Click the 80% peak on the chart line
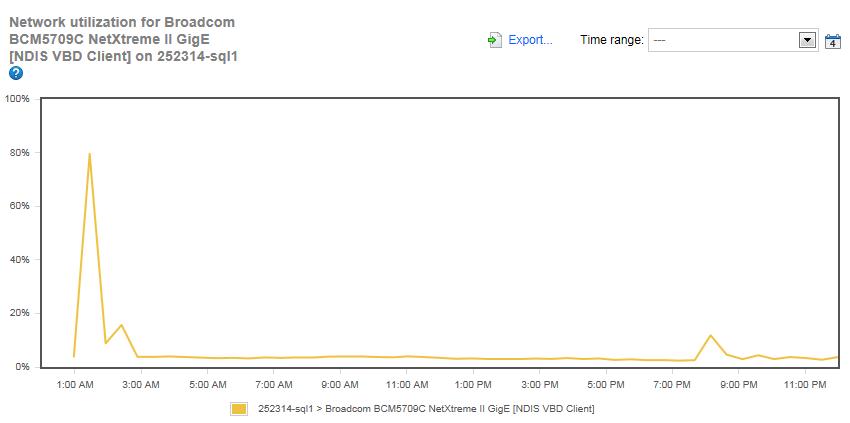Image resolution: width=850 pixels, height=423 pixels. pyautogui.click(x=90, y=154)
